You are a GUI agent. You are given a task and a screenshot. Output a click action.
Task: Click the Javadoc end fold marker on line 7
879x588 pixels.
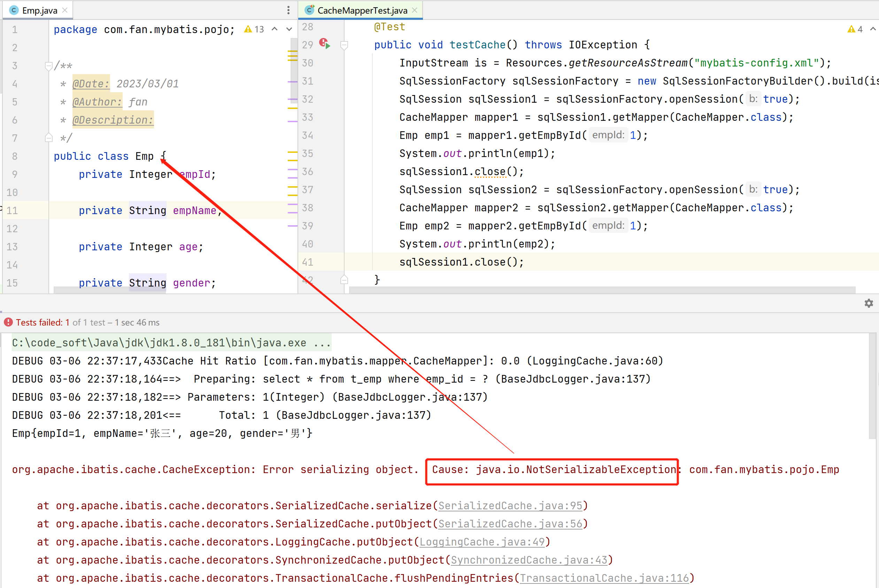click(x=48, y=138)
